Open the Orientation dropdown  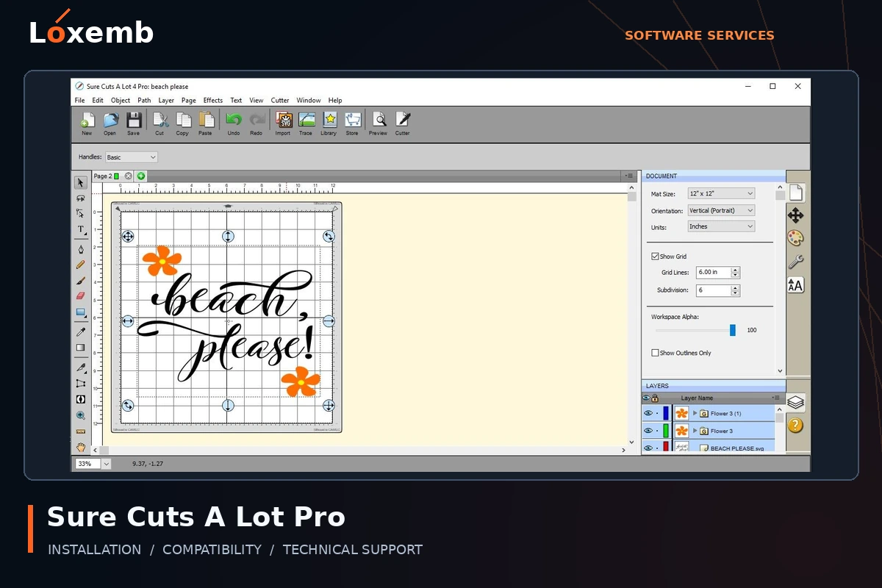722,210
